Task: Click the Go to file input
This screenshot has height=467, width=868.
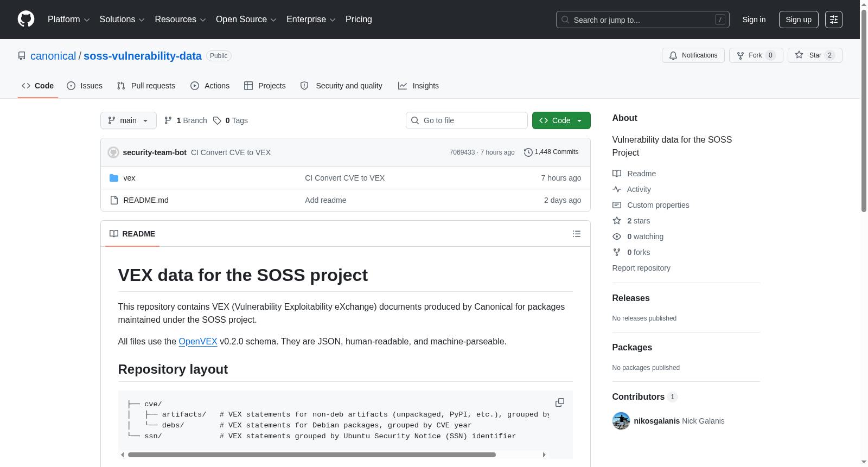Action: (x=467, y=120)
